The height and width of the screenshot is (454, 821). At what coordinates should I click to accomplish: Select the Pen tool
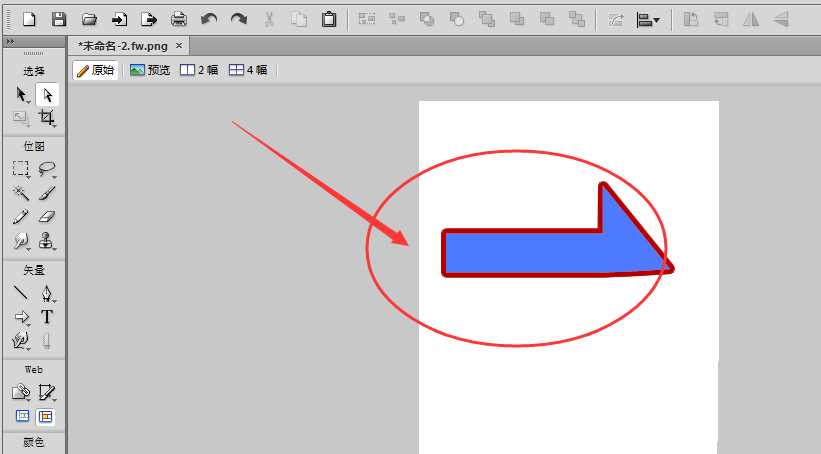(x=47, y=293)
